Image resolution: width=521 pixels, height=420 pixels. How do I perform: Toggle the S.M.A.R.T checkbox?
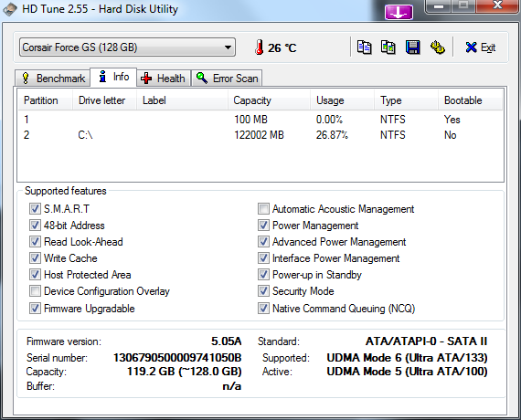pos(35,209)
